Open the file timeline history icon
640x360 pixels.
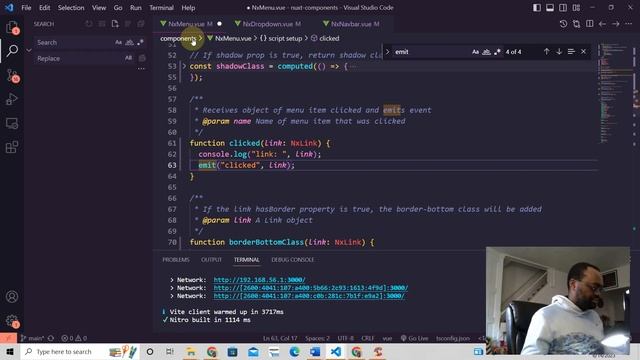pos(563,24)
